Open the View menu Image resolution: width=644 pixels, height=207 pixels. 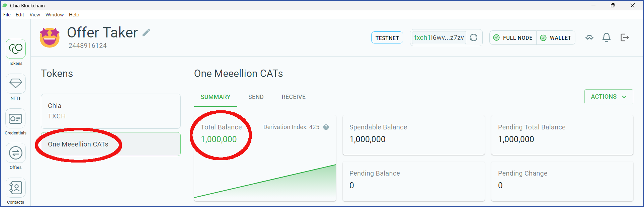(35, 15)
